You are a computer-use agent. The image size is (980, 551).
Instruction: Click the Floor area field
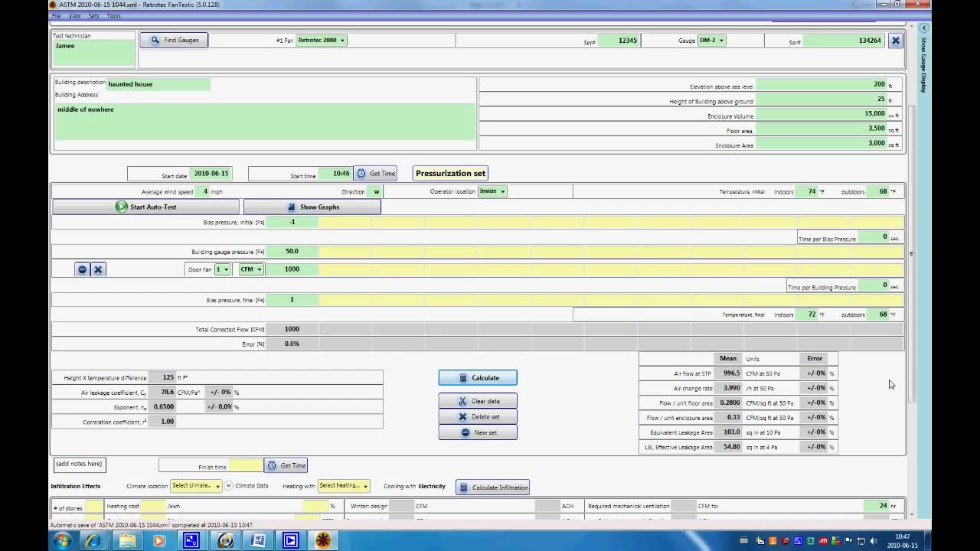click(821, 129)
